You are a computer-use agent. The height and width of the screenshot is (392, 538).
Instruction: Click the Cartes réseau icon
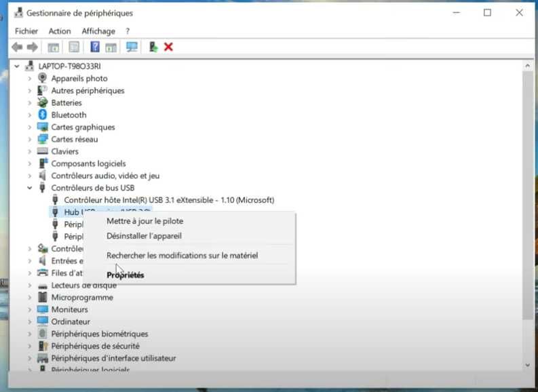[43, 139]
